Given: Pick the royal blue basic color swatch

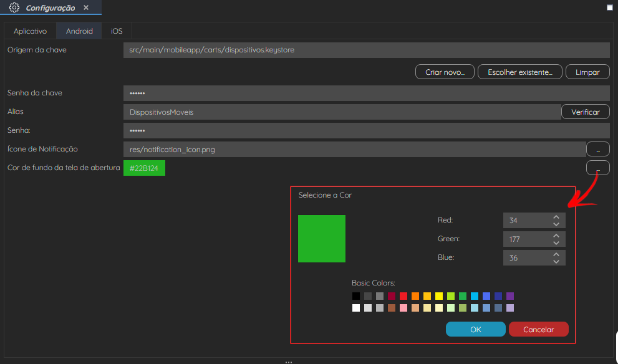Looking at the screenshot, I should tap(486, 296).
